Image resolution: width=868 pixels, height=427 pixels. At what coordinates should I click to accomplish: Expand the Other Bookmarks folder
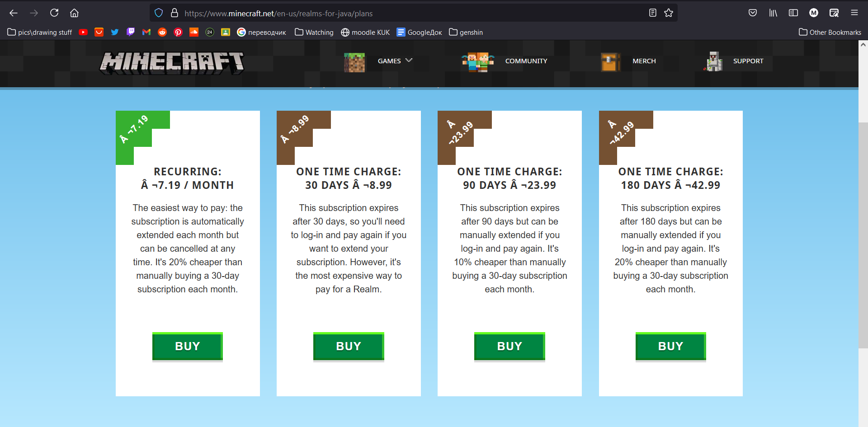point(830,32)
